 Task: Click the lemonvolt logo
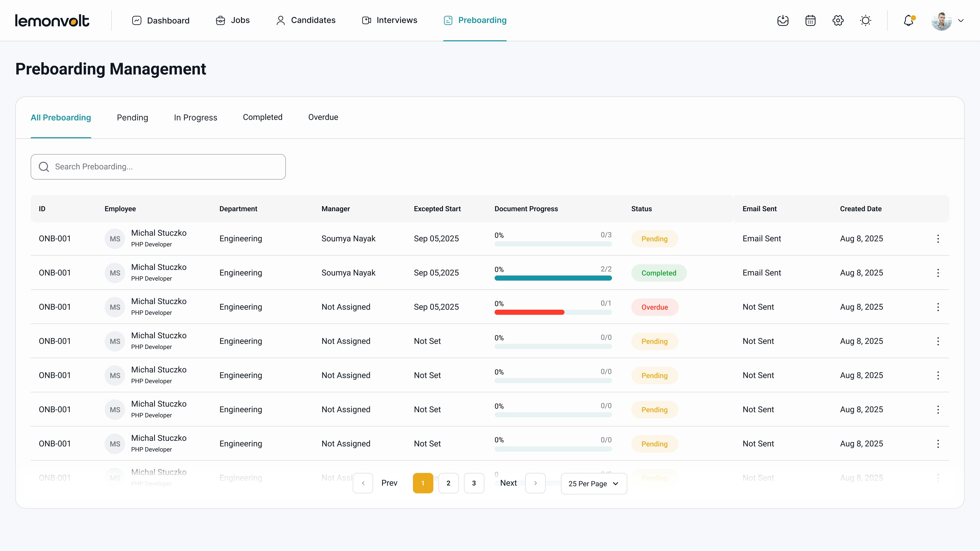52,20
